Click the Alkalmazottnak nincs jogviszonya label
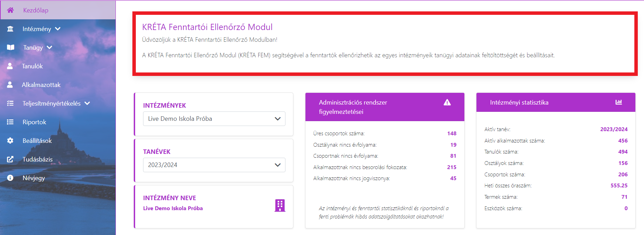Screen dimensions: 644x235 pyautogui.click(x=352, y=178)
